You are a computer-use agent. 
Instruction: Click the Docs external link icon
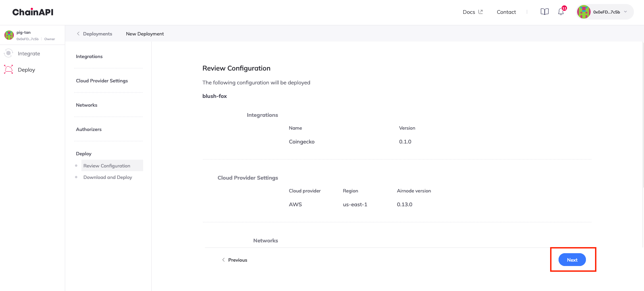coord(481,12)
